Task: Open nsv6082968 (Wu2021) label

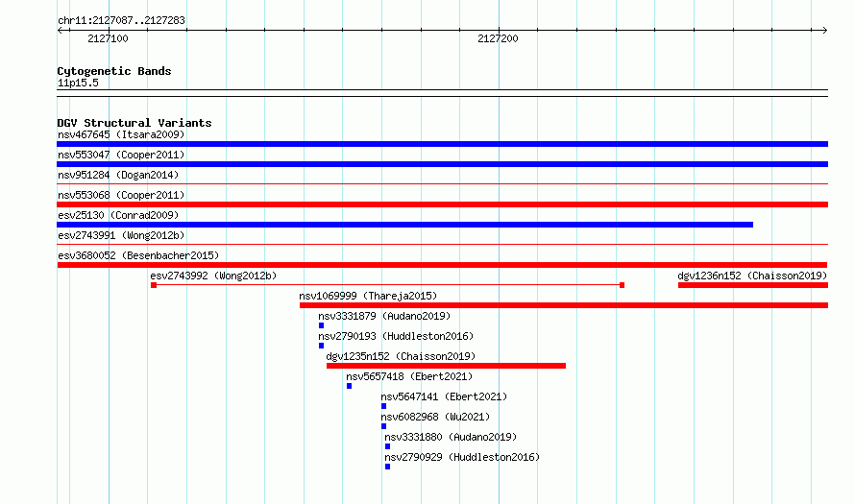Action: (x=435, y=417)
